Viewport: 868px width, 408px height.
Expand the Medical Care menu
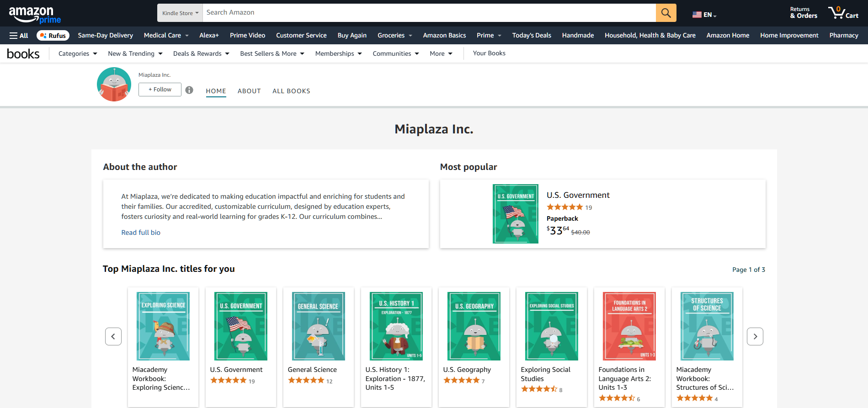166,35
